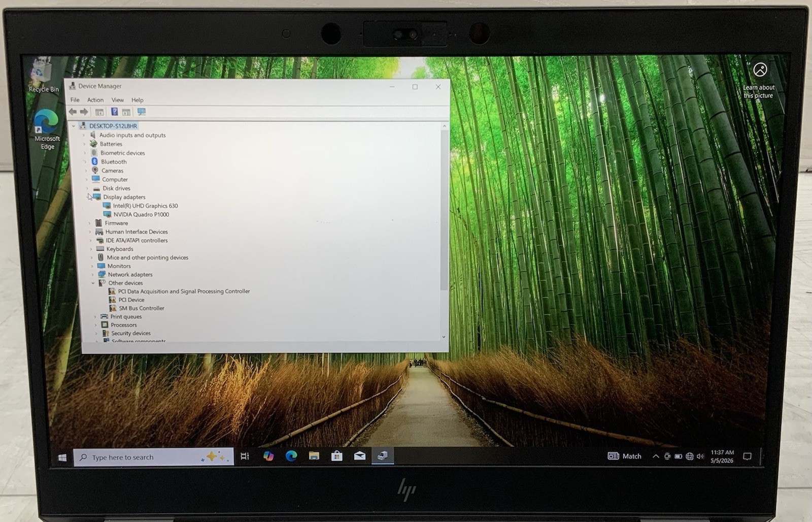This screenshot has height=522, width=812.
Task: Select the Display adapters label
Action: tap(124, 197)
